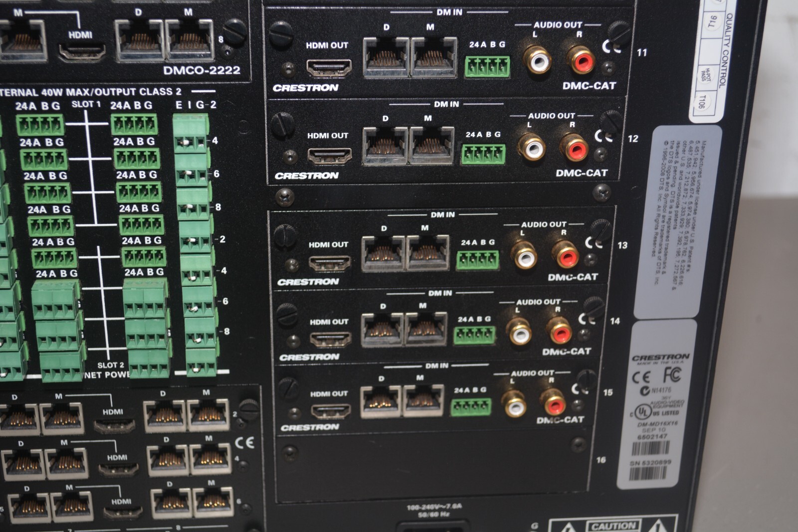Screen dimensions: 798x532
Task: Click the HDMI OUT port on card 15
Action: pos(330,410)
